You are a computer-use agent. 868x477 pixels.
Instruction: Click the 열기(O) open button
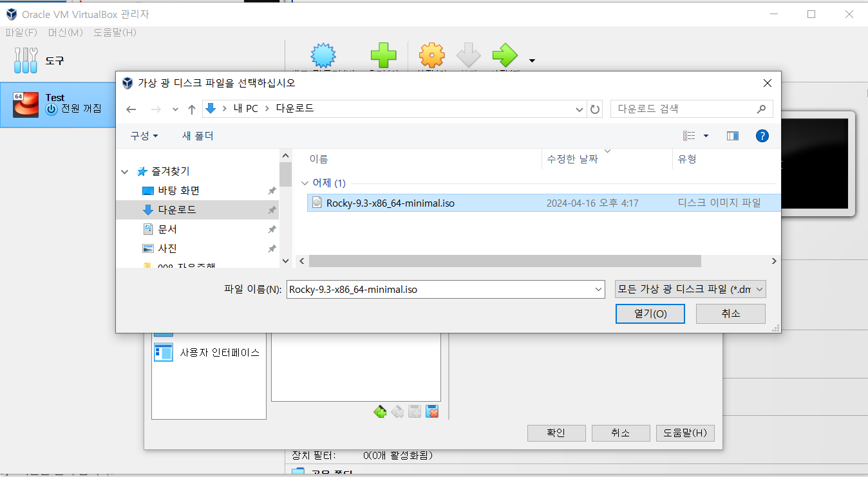[650, 313]
